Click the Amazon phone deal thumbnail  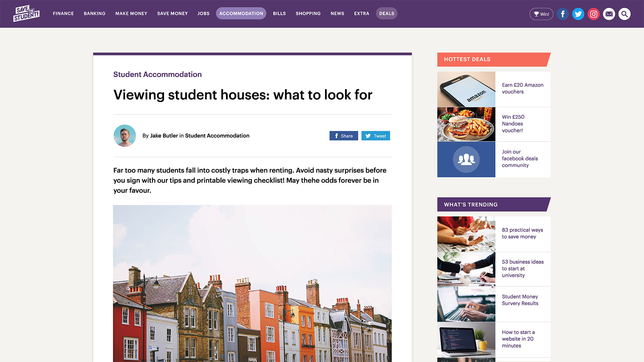[466, 89]
